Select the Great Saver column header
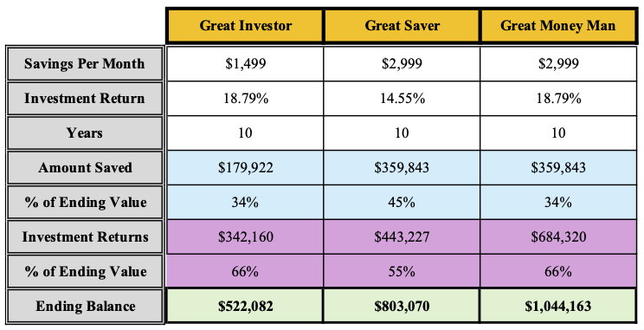Image resolution: width=644 pixels, height=330 pixels. (x=402, y=25)
